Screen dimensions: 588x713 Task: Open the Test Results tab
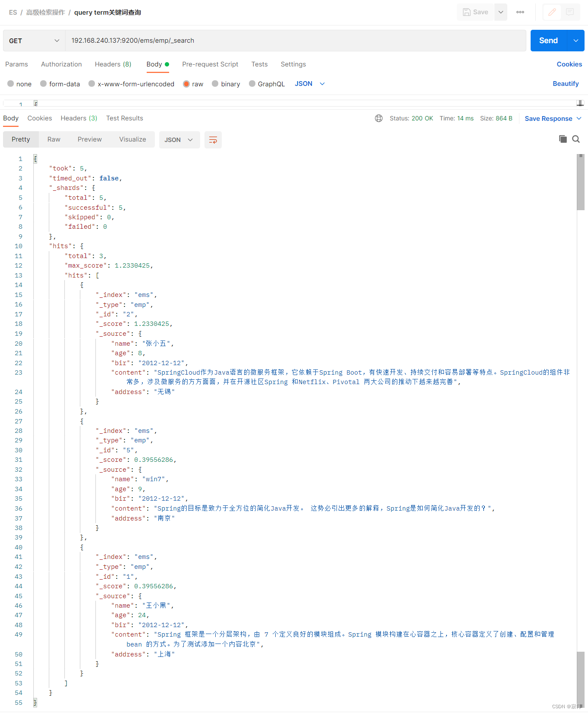click(x=125, y=118)
